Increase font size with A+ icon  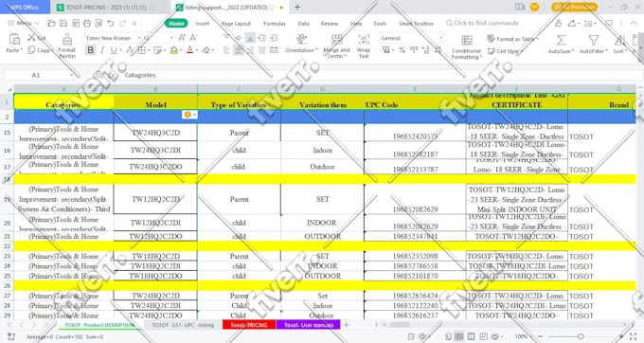(x=182, y=38)
